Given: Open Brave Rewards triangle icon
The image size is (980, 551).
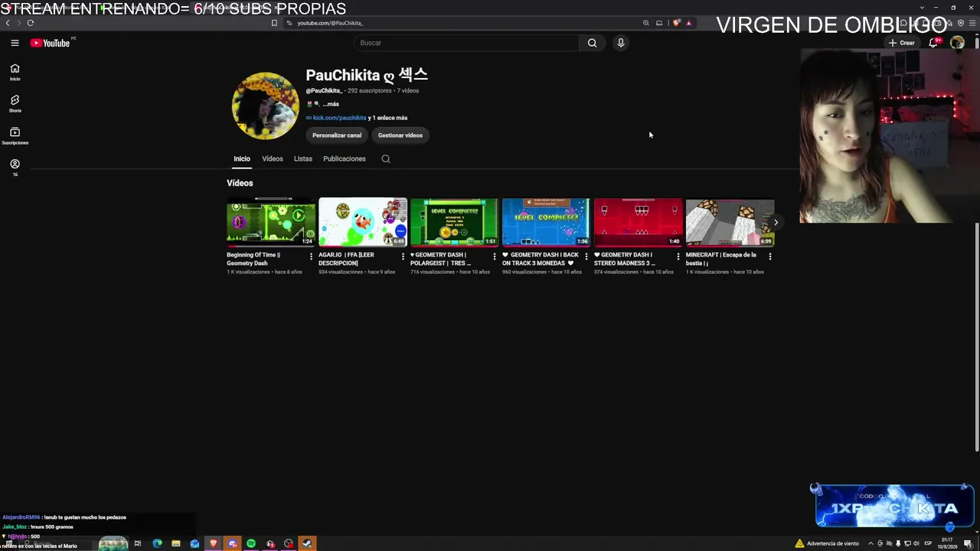Looking at the screenshot, I should point(688,23).
